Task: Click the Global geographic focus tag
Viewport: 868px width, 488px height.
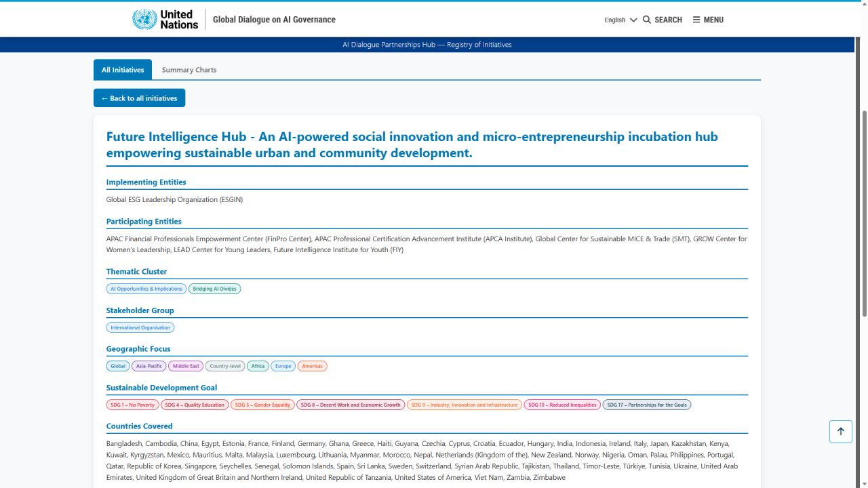Action: click(118, 366)
